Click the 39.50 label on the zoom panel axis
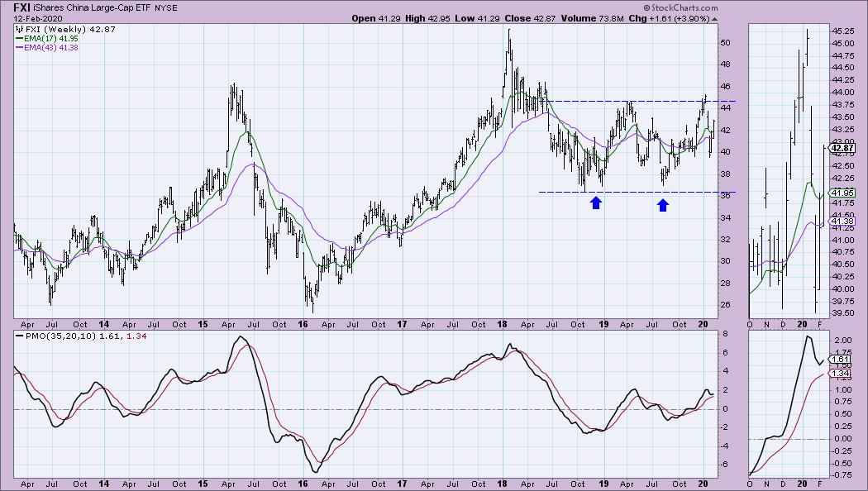The image size is (868, 491). [x=842, y=312]
